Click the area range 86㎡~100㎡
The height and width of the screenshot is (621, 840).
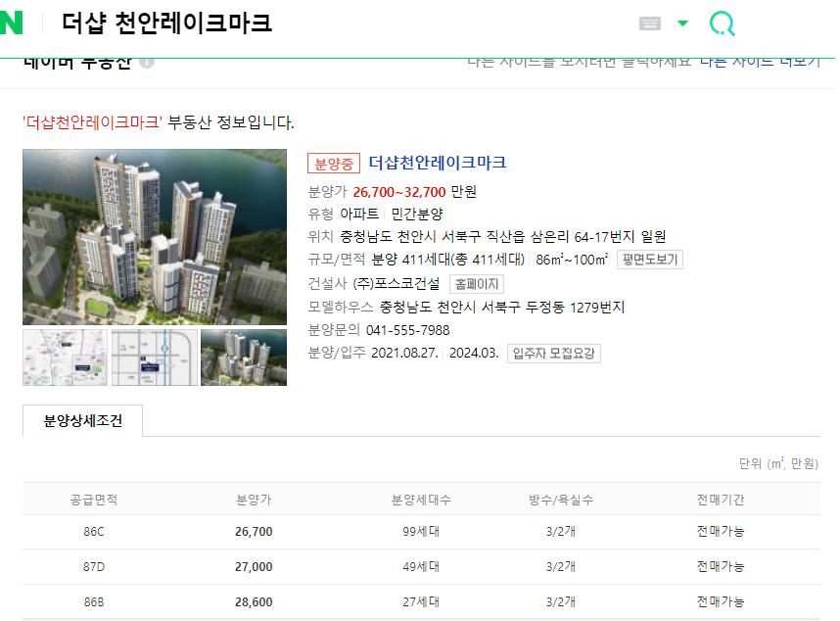tap(572, 260)
